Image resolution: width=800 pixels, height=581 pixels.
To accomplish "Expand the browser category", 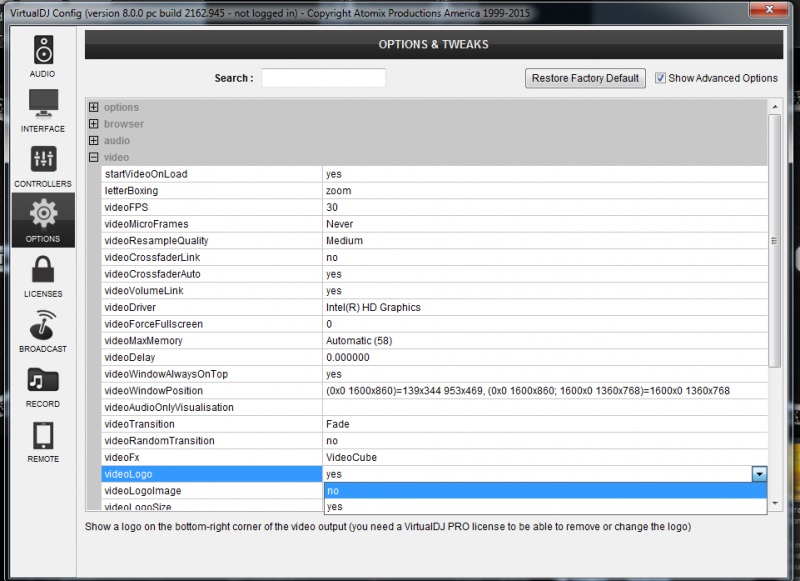I will pyautogui.click(x=94, y=124).
